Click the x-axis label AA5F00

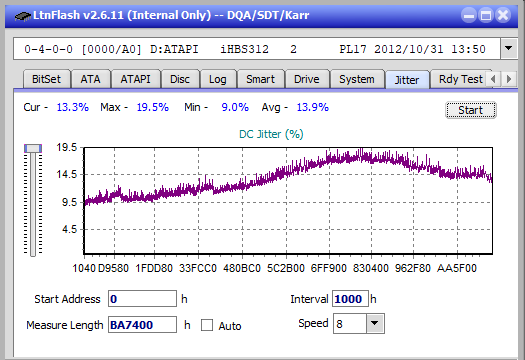[x=457, y=268]
